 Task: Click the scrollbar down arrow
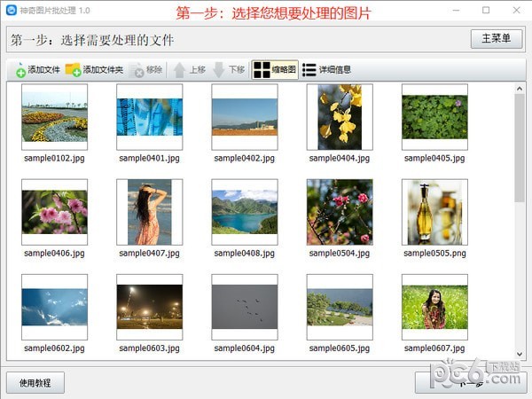click(x=520, y=354)
